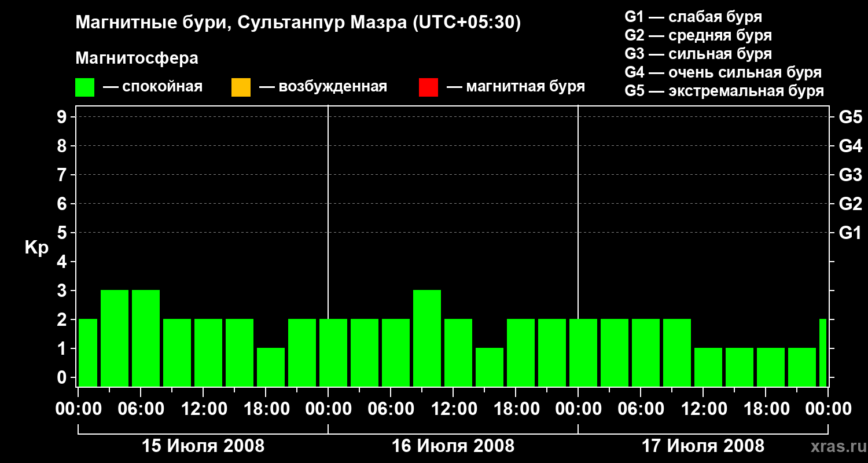868x463 pixels.
Task: Click the '9' tick on the Kp axis
Action: 63,117
